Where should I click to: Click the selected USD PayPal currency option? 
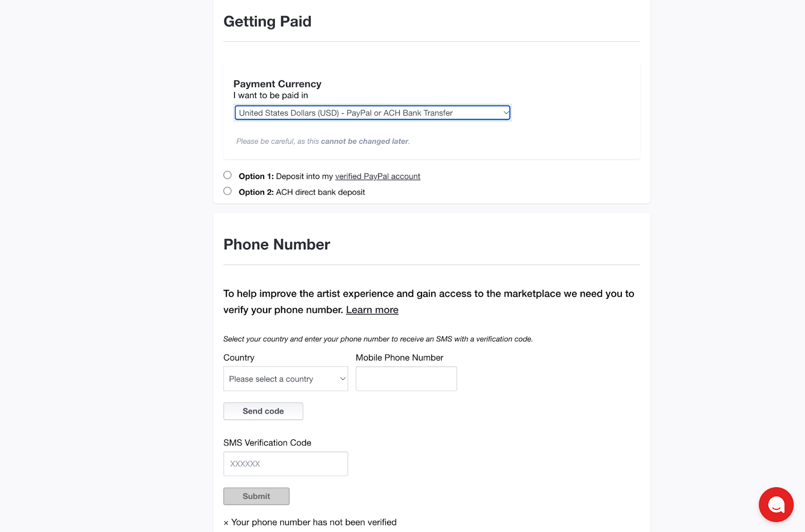(x=372, y=113)
